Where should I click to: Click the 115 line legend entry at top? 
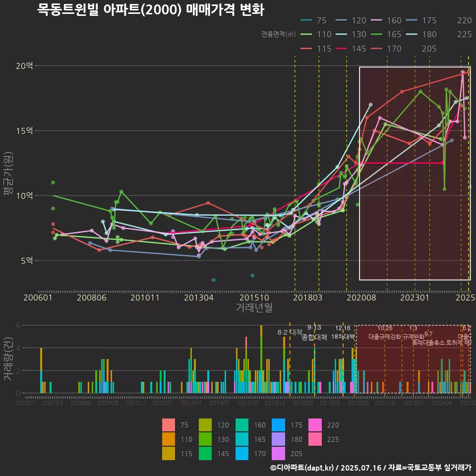pyautogui.click(x=316, y=49)
